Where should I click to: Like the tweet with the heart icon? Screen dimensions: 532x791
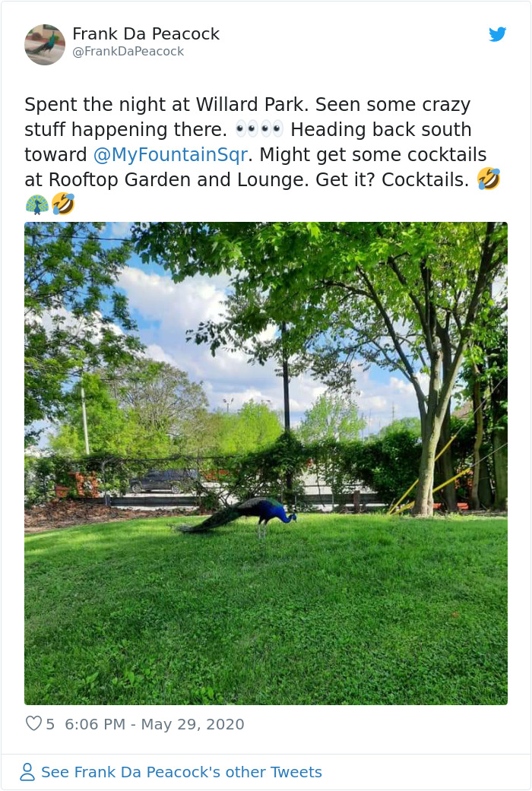click(33, 723)
